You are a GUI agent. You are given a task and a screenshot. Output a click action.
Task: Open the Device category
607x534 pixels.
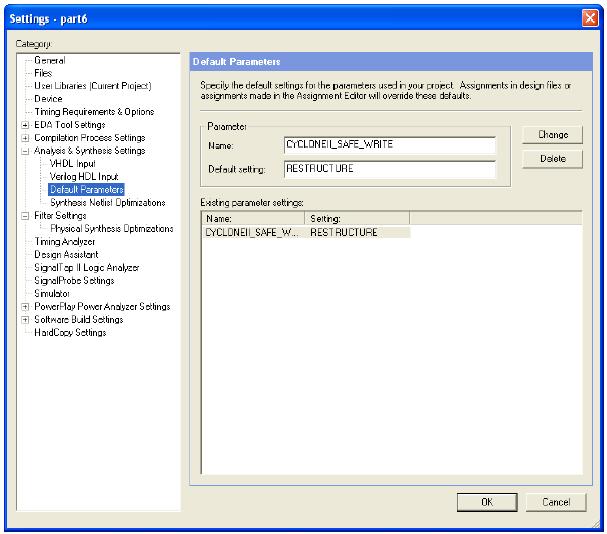coord(48,99)
